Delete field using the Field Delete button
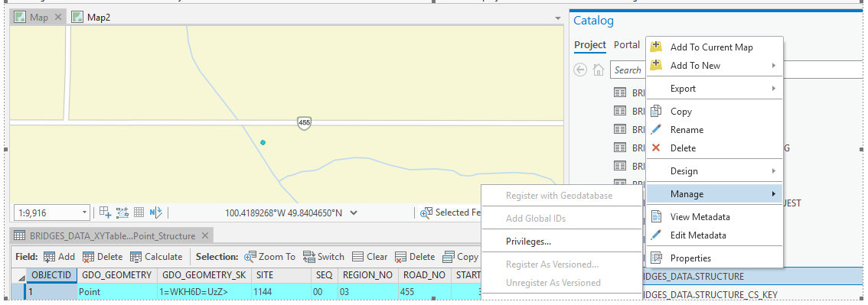 (x=103, y=256)
